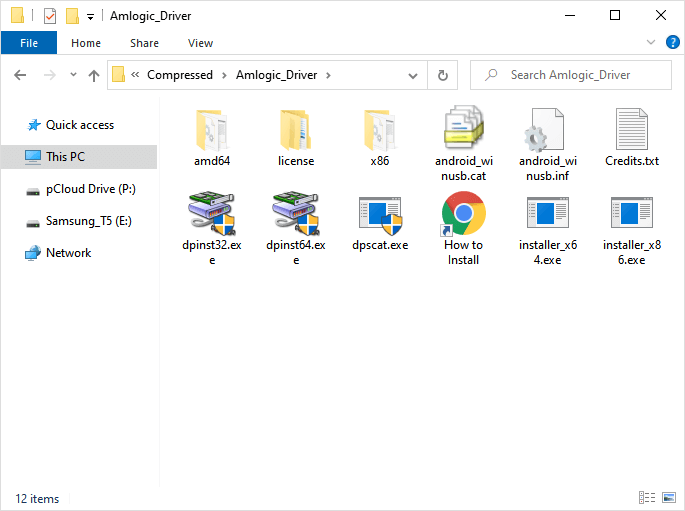Open the Share ribbon tab
Screen dimensions: 685x511
tap(144, 43)
